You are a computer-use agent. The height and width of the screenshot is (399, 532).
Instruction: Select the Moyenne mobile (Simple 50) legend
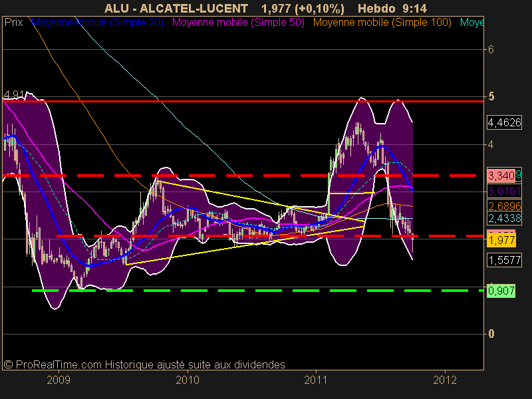(238, 23)
